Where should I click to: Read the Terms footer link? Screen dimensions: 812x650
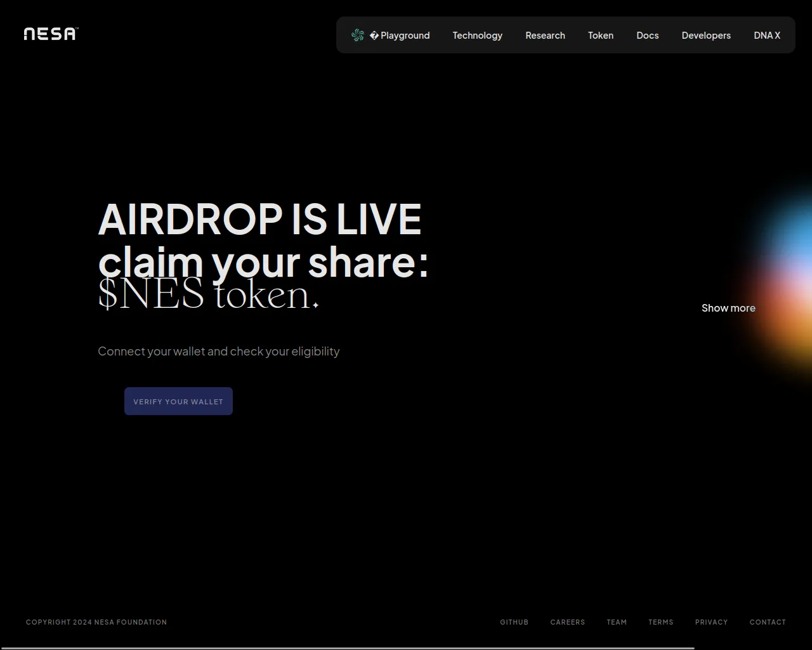tap(661, 622)
